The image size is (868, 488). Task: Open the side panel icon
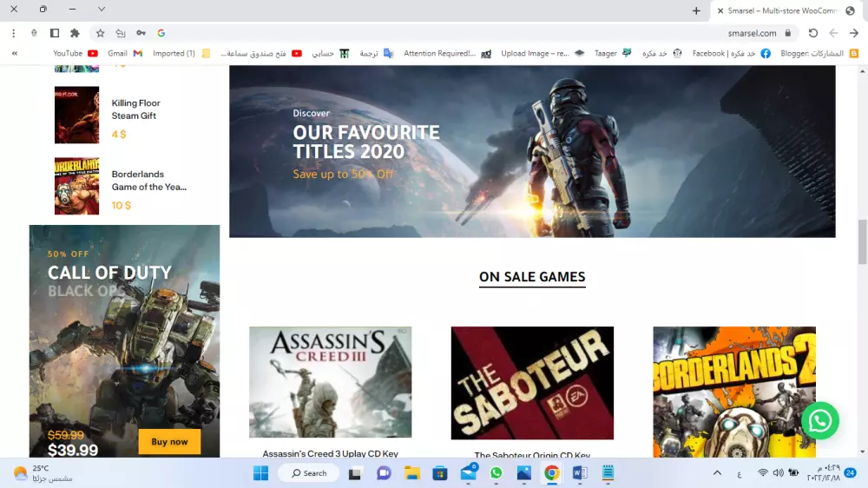point(54,33)
